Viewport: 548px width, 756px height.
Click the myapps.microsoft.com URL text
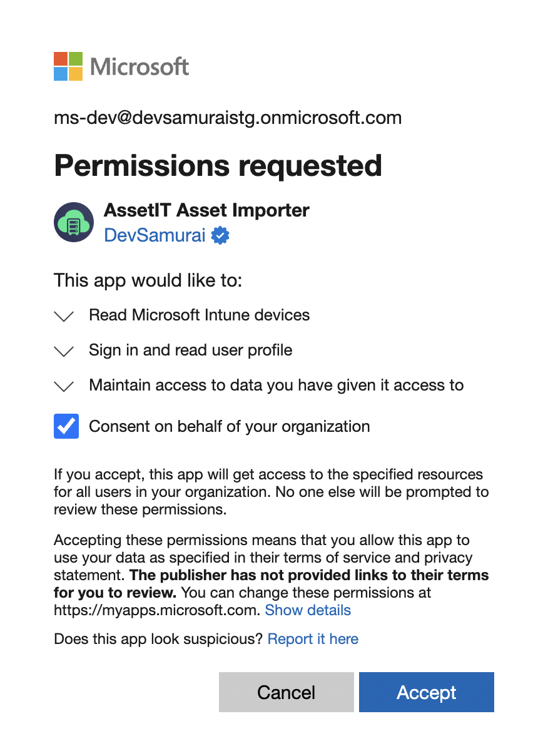click(x=156, y=610)
